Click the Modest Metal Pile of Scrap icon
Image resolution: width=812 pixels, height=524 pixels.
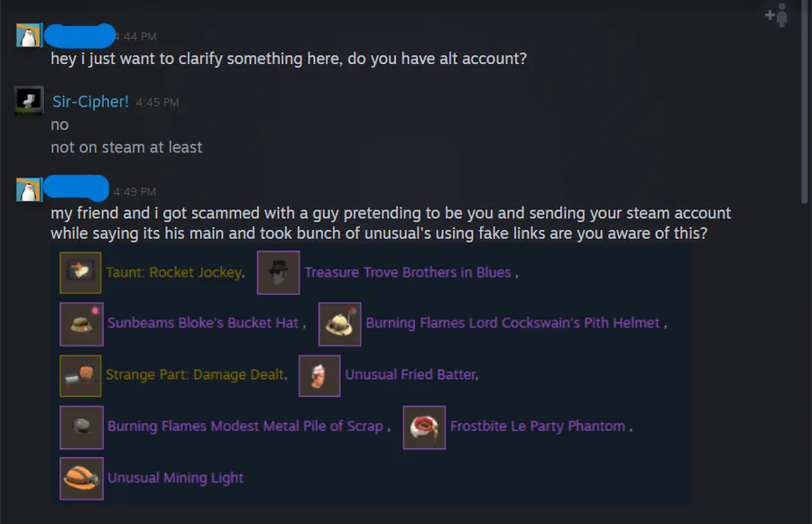(81, 427)
